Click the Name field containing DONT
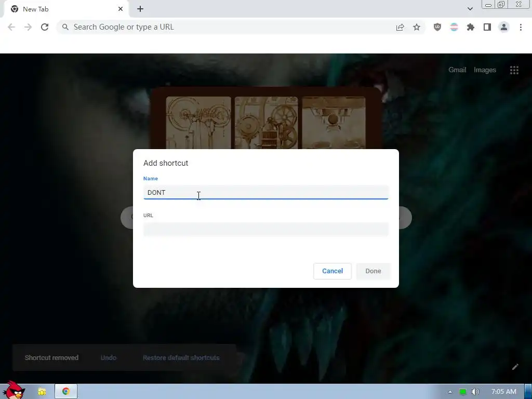532x399 pixels. coord(265,192)
